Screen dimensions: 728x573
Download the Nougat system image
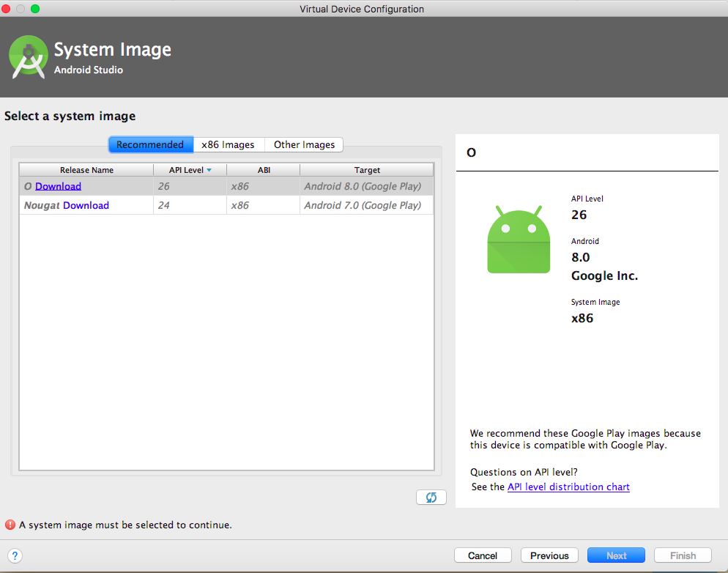coord(86,205)
